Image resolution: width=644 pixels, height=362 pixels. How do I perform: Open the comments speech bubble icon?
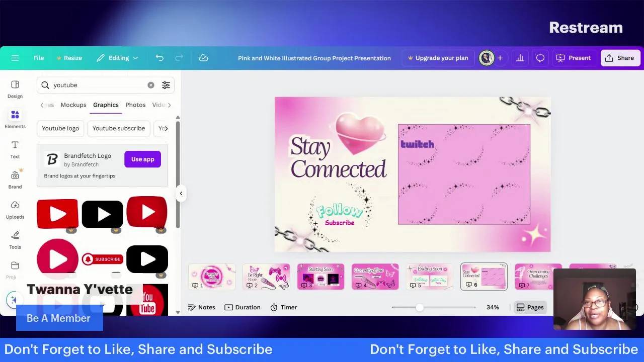[x=540, y=58]
